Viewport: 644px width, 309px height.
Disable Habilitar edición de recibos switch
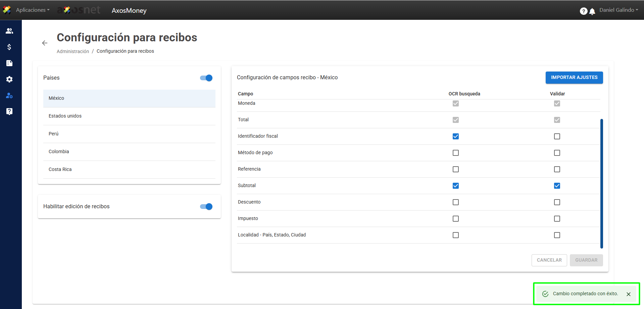point(206,207)
